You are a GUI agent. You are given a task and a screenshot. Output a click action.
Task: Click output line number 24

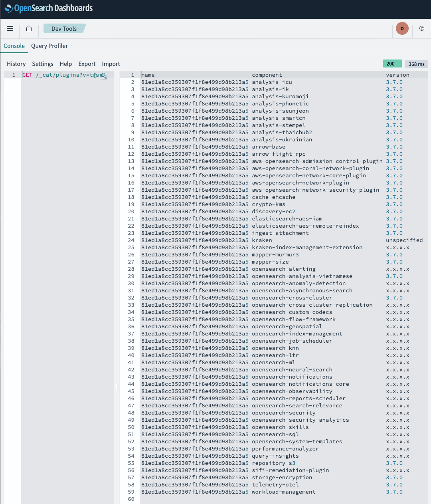click(x=131, y=240)
